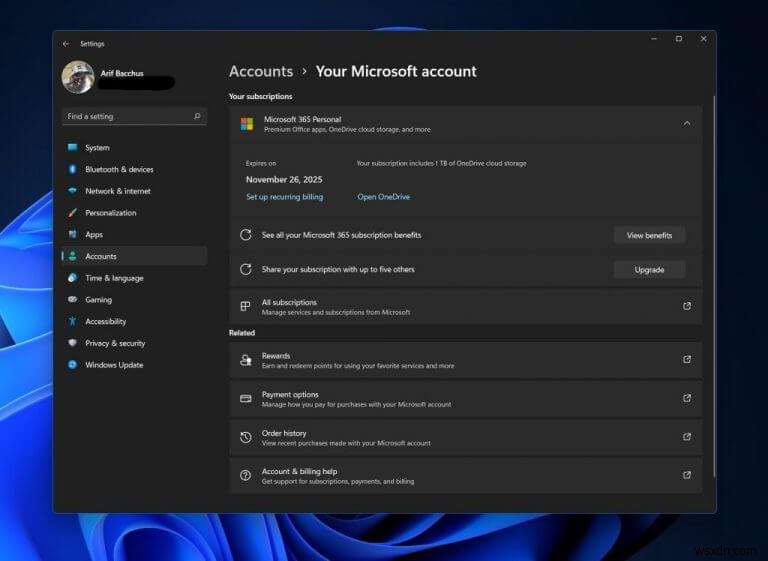Click Set up recurring billing link
This screenshot has height=561, width=768.
(x=285, y=196)
